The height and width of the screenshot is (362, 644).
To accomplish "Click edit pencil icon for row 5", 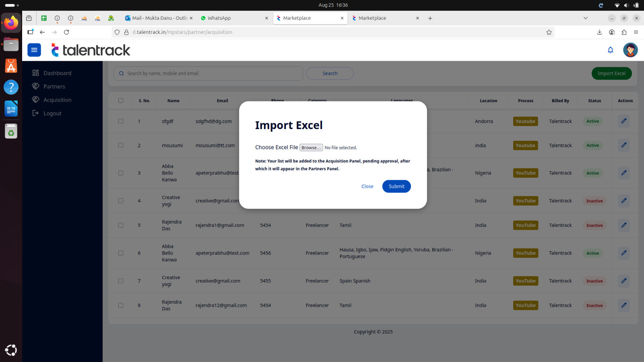I will tap(623, 225).
